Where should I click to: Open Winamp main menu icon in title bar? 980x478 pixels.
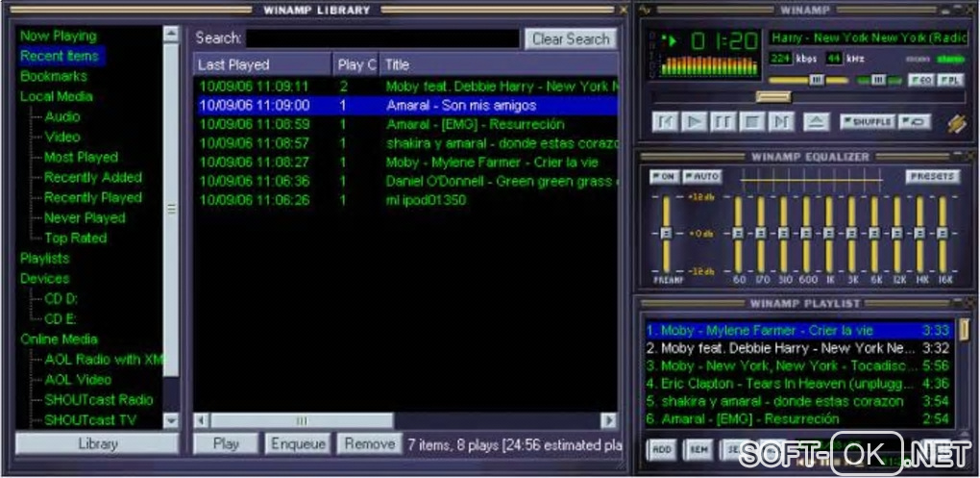click(646, 10)
